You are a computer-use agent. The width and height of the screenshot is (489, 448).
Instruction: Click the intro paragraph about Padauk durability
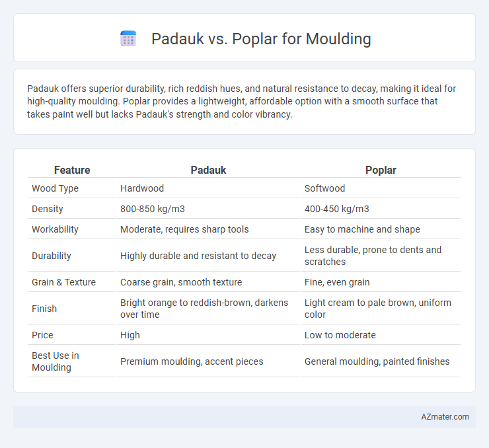[x=241, y=101]
